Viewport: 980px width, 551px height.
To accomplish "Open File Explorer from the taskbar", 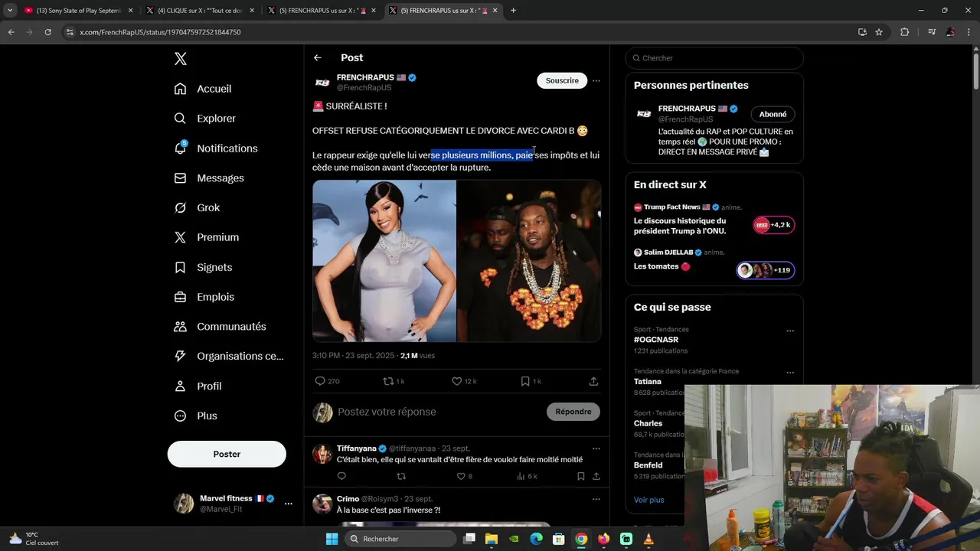I will [492, 539].
